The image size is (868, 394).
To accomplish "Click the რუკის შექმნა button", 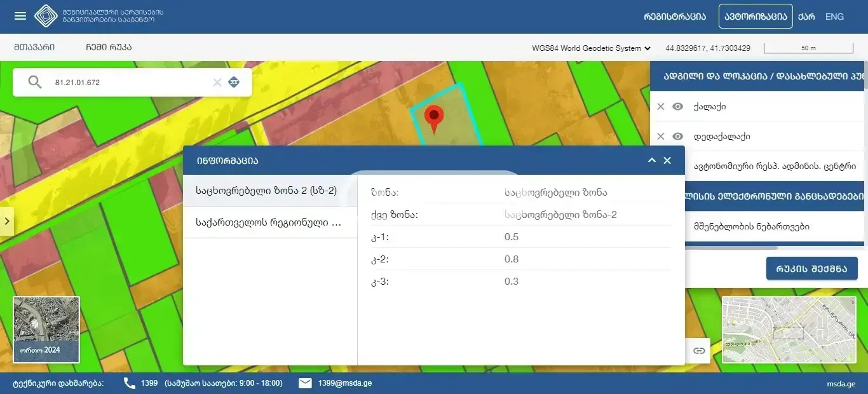I will pos(812,268).
